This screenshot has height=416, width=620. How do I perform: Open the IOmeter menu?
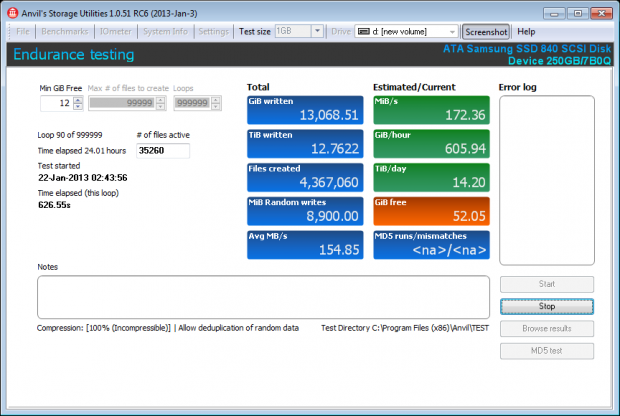click(x=115, y=32)
